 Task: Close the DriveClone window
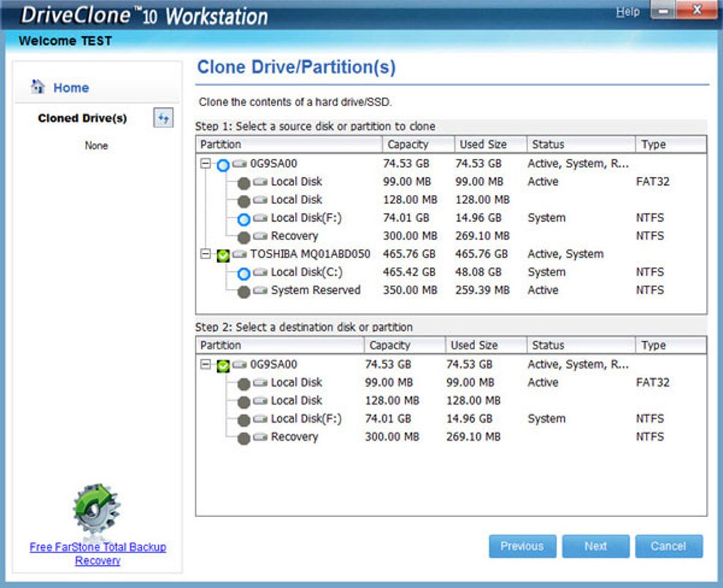[697, 10]
